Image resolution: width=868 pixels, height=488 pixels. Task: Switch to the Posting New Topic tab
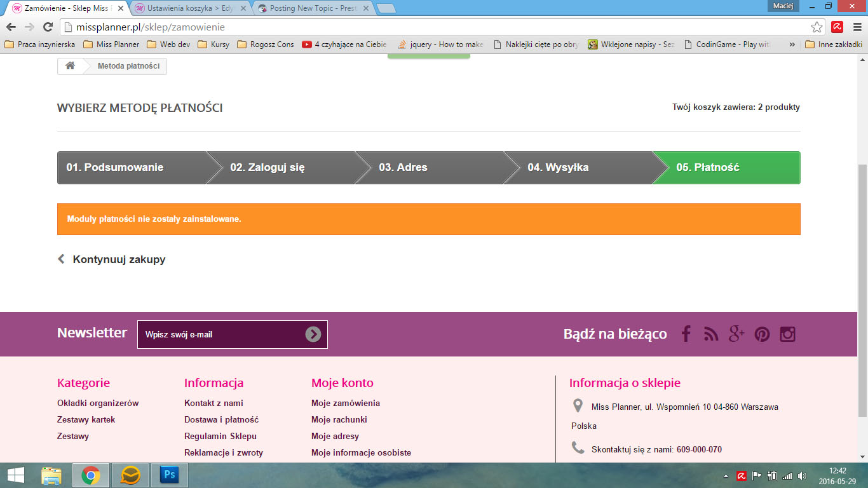pyautogui.click(x=312, y=8)
